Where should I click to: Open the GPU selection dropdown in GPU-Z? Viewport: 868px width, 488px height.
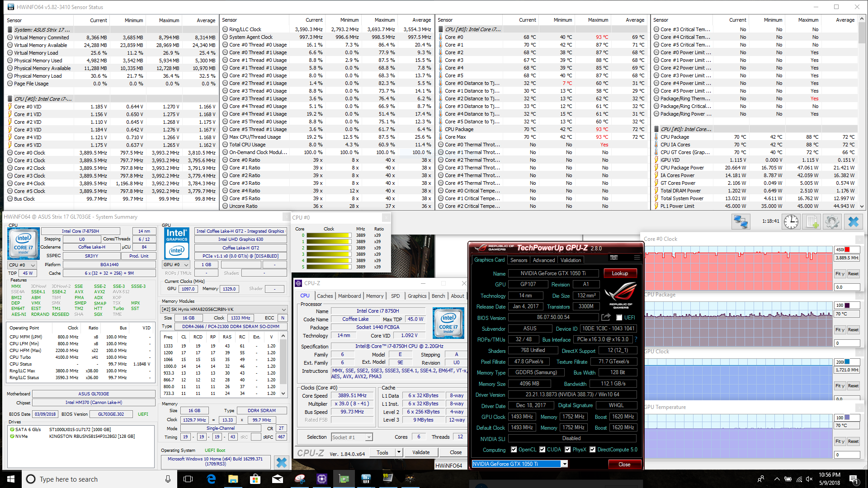tap(564, 464)
